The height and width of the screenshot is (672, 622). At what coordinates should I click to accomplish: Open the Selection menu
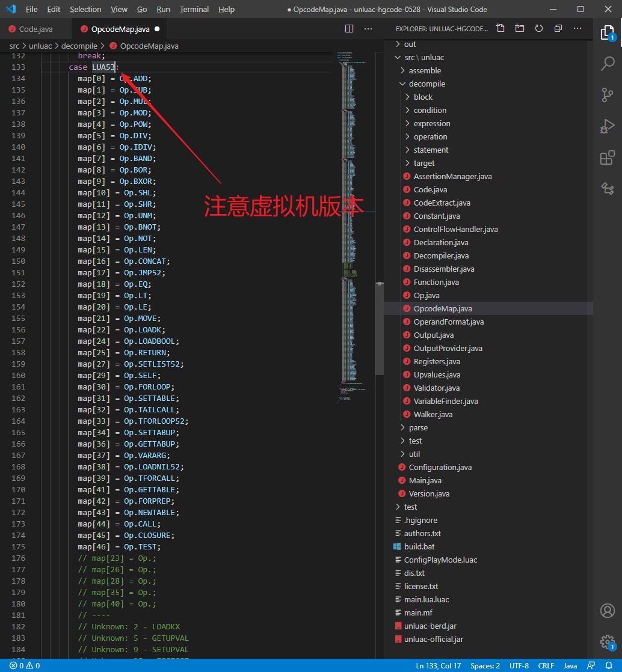[85, 10]
